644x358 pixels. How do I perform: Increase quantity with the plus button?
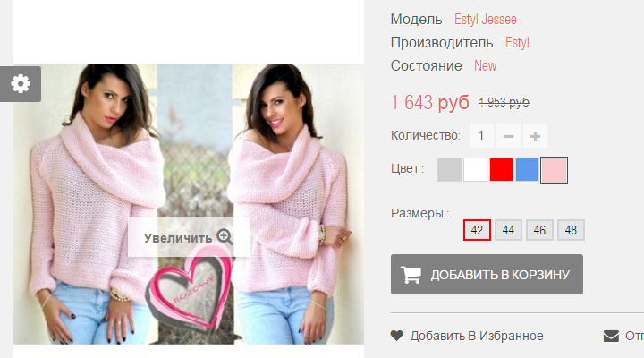click(535, 136)
